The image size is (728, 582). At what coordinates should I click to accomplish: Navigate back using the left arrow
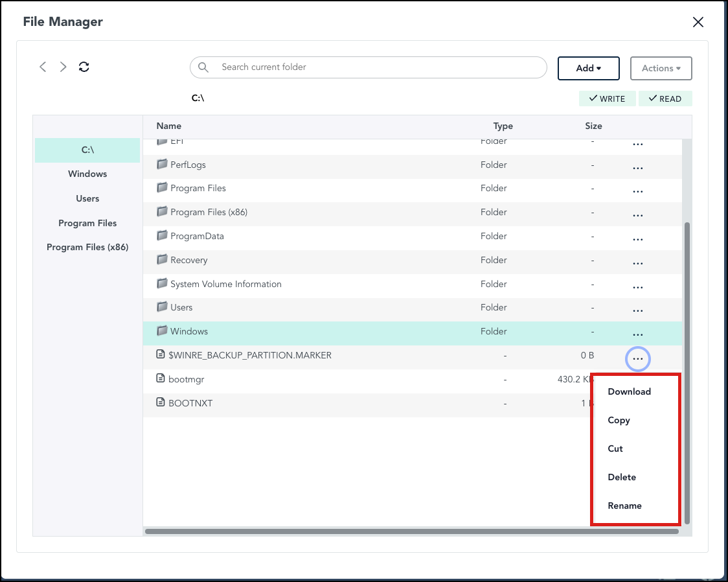click(x=43, y=67)
